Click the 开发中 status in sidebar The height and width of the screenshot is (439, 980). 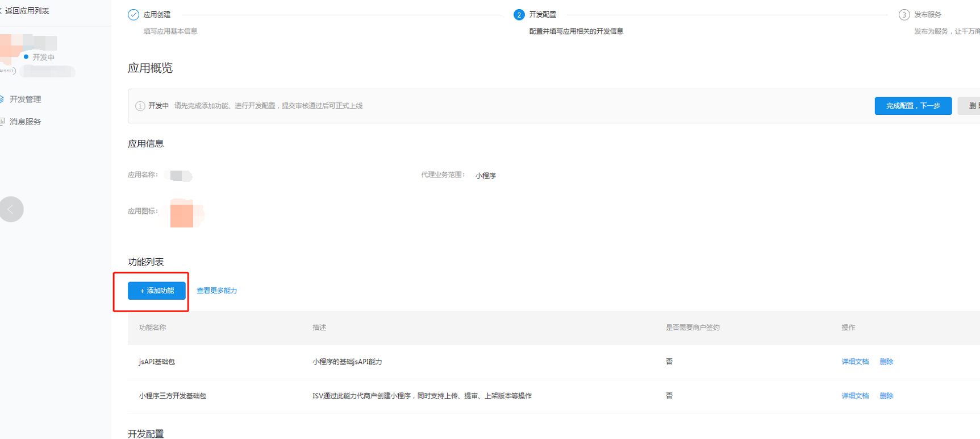coord(39,57)
